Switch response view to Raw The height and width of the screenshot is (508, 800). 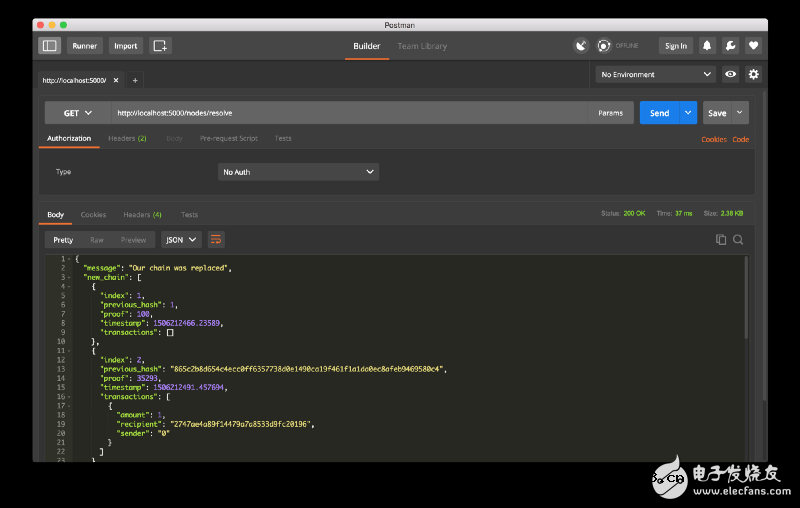(x=97, y=240)
